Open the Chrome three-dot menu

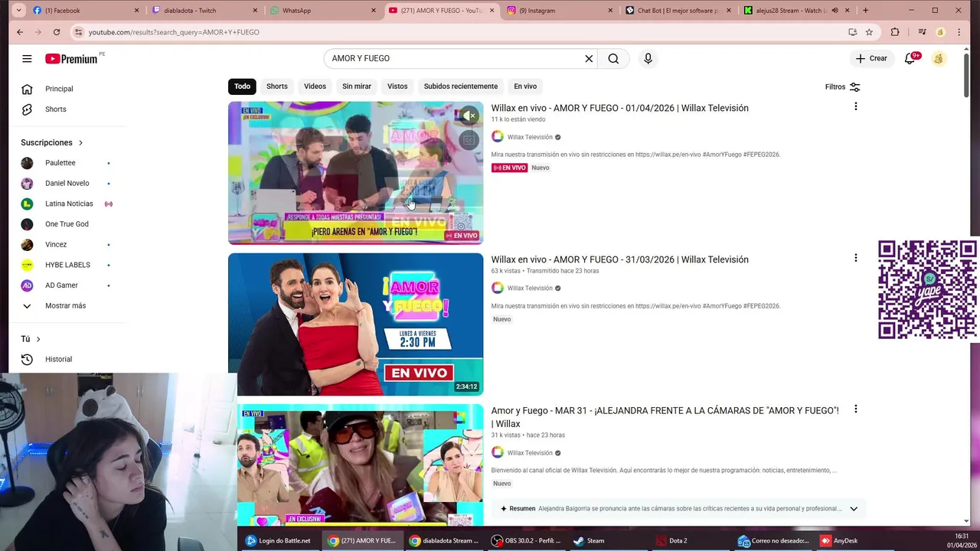pyautogui.click(x=959, y=32)
